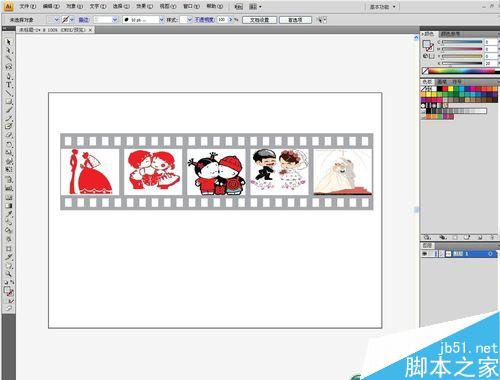
Task: Select the Type tool (T)
Action: tap(9, 84)
